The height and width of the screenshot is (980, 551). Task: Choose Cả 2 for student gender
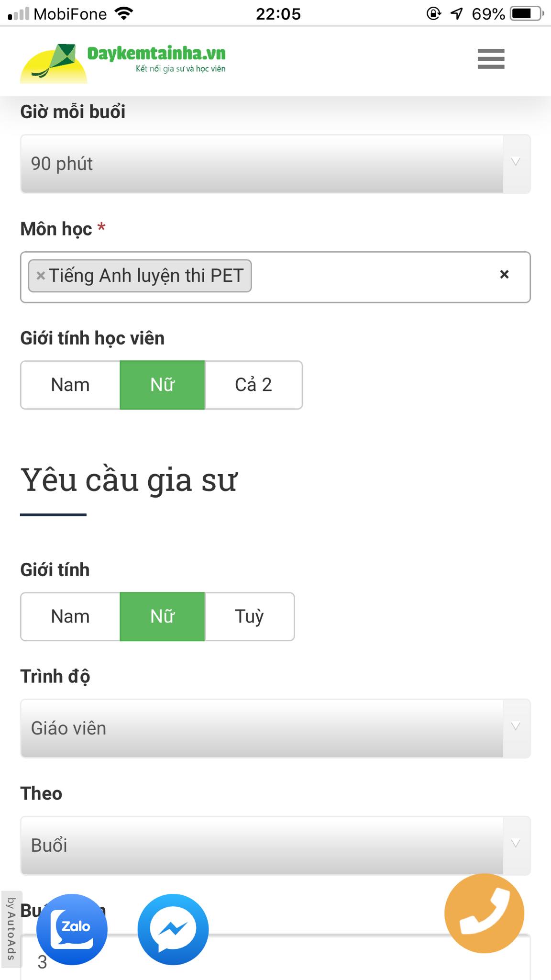(253, 384)
